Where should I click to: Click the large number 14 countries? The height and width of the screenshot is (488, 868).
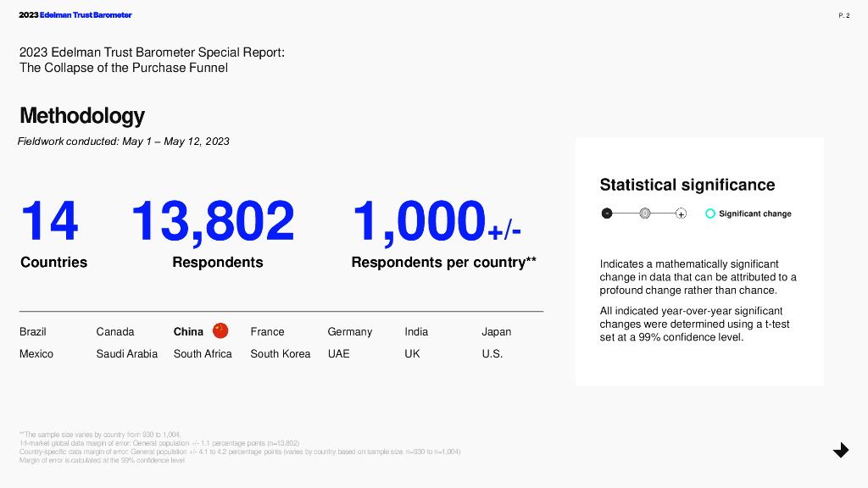(49, 220)
